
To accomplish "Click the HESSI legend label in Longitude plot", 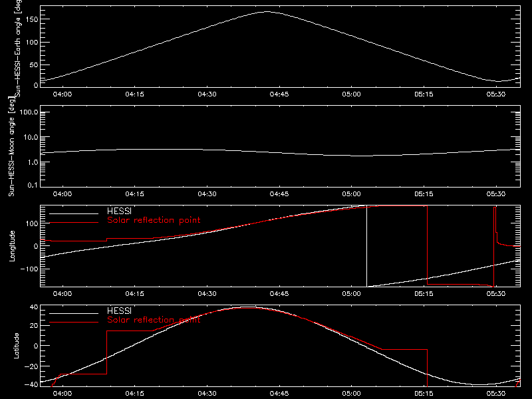I will [119, 211].
